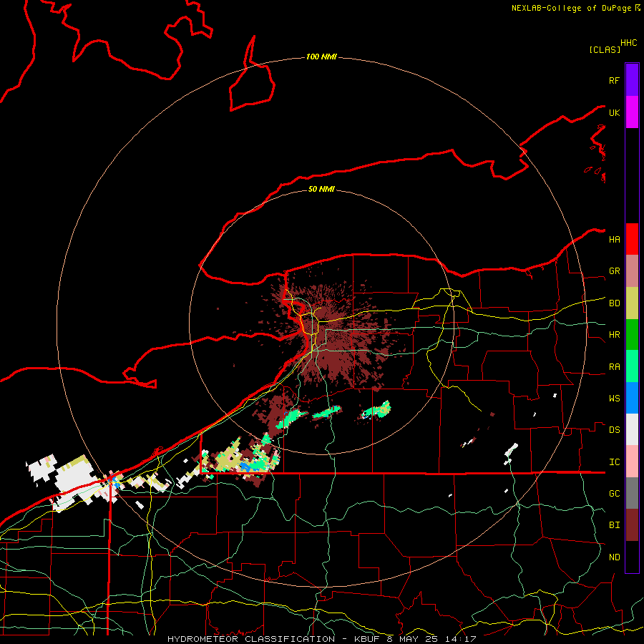Screen dimensions: 644x644
Task: Click the 'BD' legend label text
Action: coord(614,303)
